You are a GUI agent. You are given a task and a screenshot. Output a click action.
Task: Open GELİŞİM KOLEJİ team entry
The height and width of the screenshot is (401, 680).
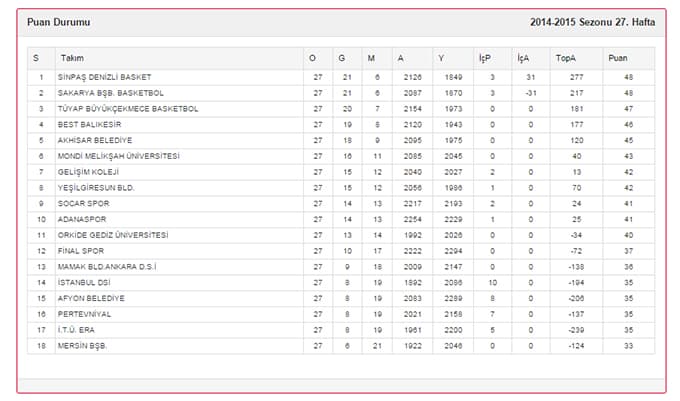pos(88,172)
